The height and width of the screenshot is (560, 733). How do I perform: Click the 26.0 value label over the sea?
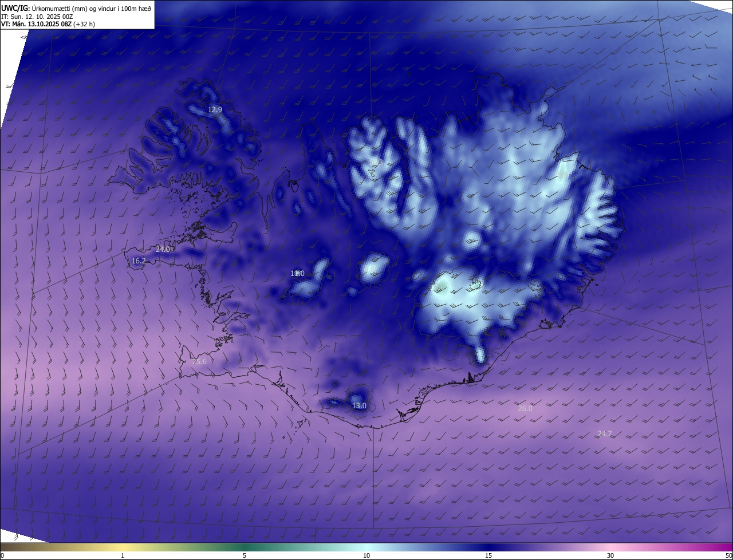[525, 408]
